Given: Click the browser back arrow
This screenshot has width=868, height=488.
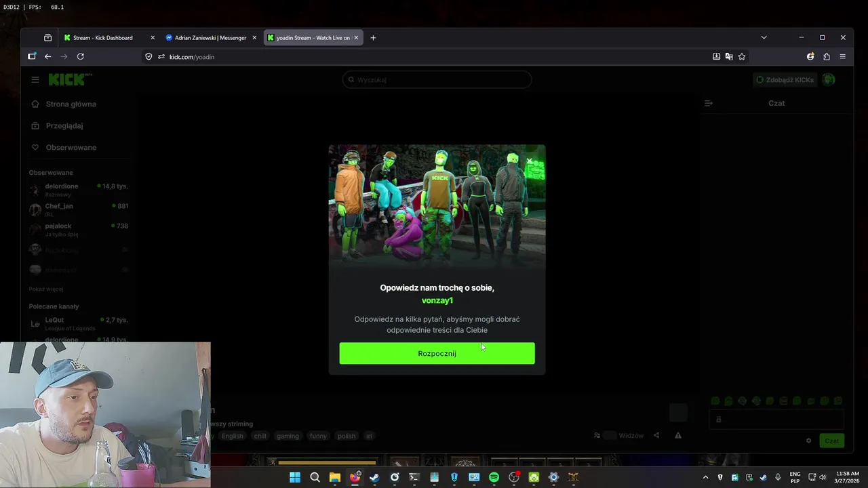Looking at the screenshot, I should pos(47,57).
